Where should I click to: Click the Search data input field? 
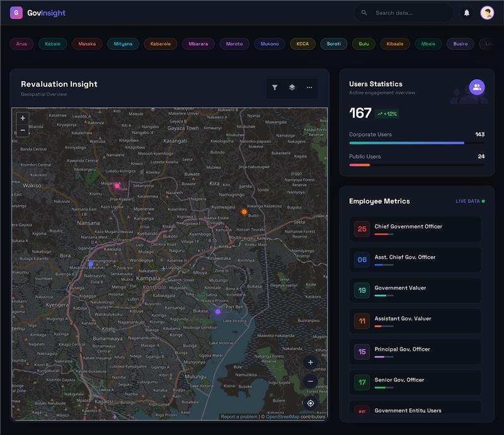click(x=409, y=13)
